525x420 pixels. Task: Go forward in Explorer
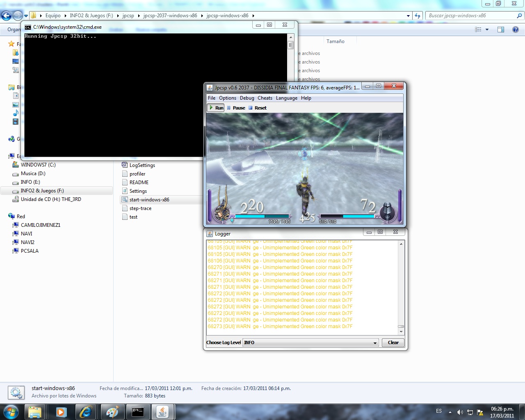tap(18, 16)
